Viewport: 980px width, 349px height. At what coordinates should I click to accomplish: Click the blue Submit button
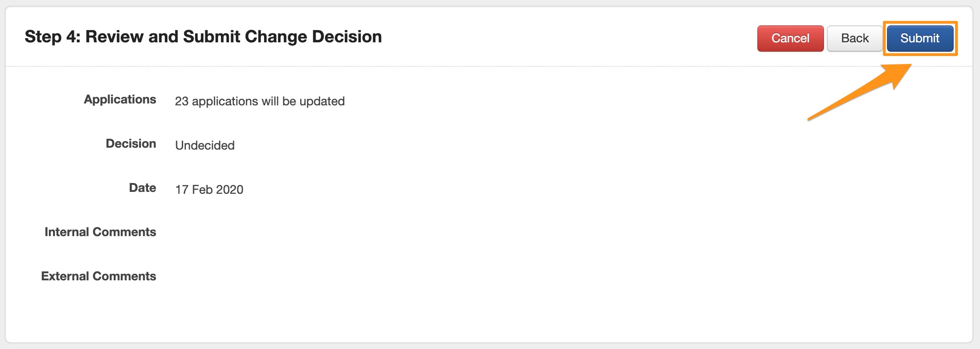click(919, 38)
